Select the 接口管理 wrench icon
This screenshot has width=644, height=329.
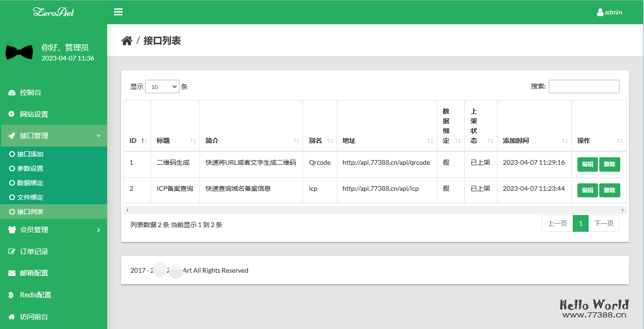(11, 135)
